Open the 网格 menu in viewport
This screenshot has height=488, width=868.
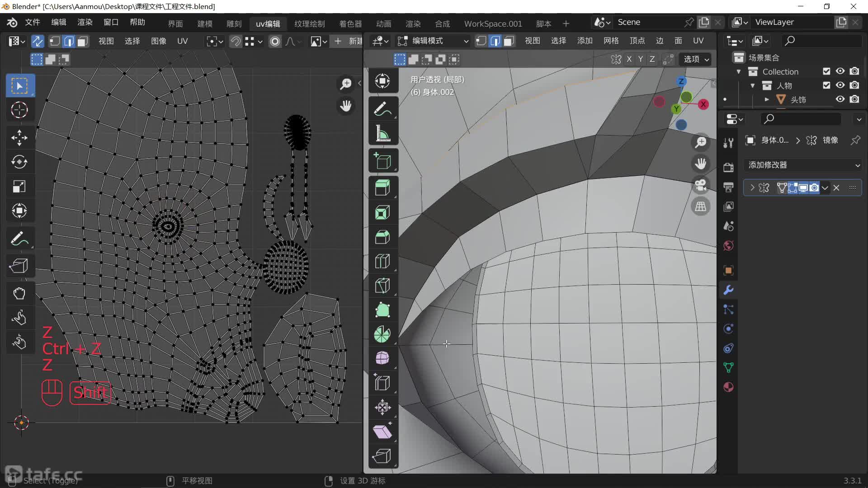611,41
